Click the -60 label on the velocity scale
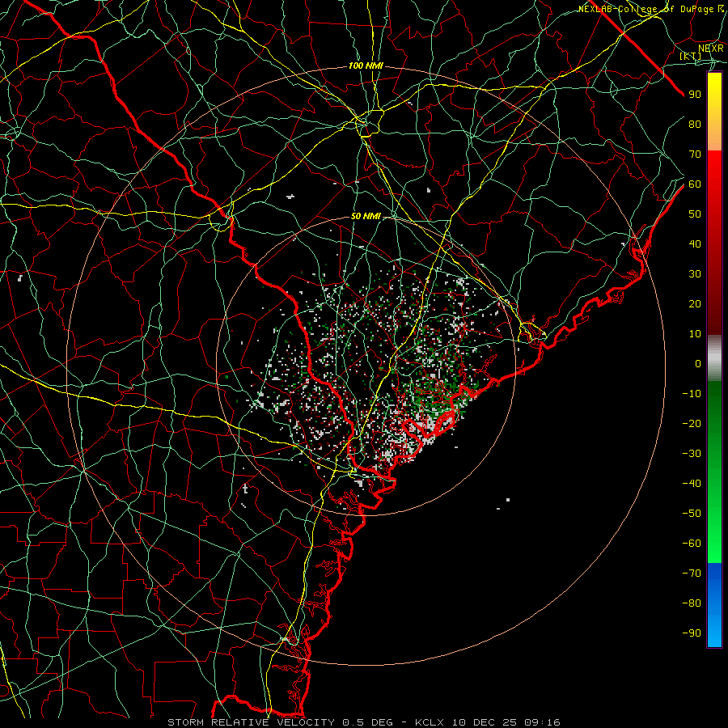Image resolution: width=728 pixels, height=728 pixels. tap(692, 544)
